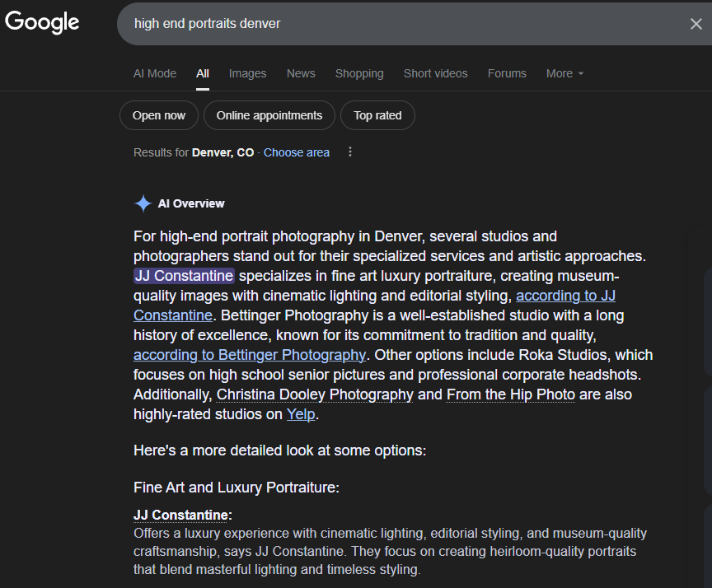Viewport: 712px width, 588px height.
Task: Click the 'Choose area' link
Action: (297, 152)
